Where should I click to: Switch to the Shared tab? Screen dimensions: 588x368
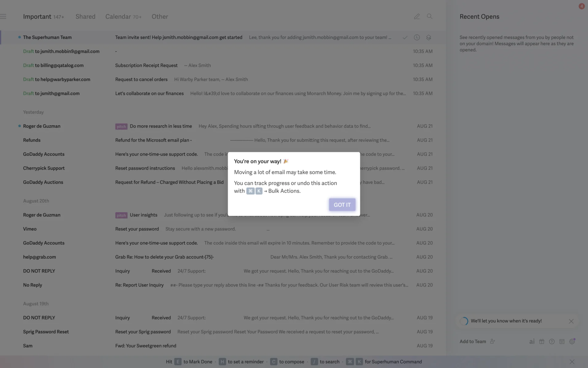tap(85, 17)
